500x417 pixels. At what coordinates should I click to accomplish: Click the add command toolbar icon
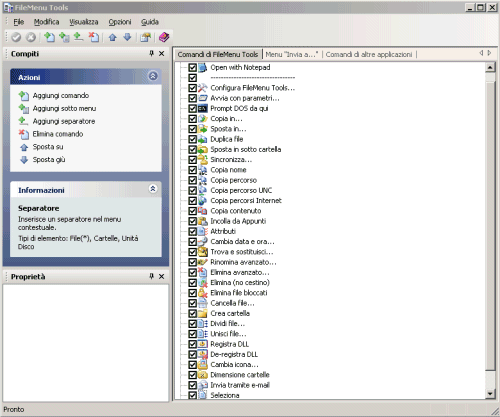point(49,37)
